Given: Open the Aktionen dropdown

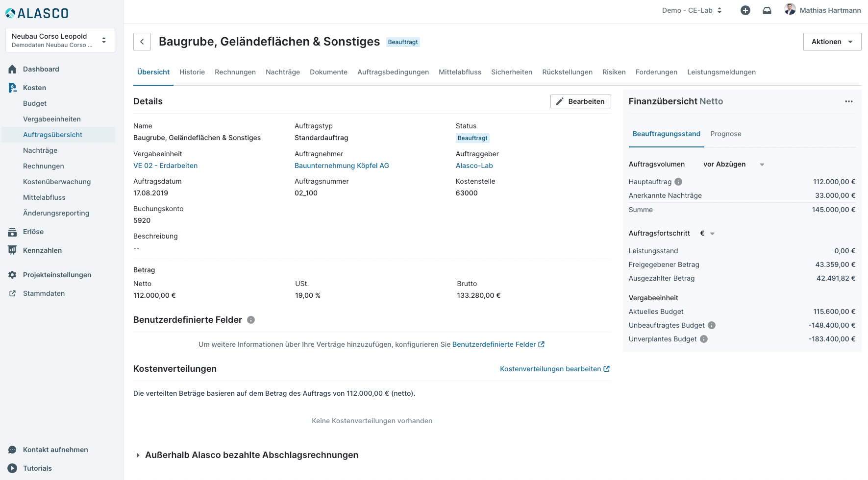Looking at the screenshot, I should point(832,42).
